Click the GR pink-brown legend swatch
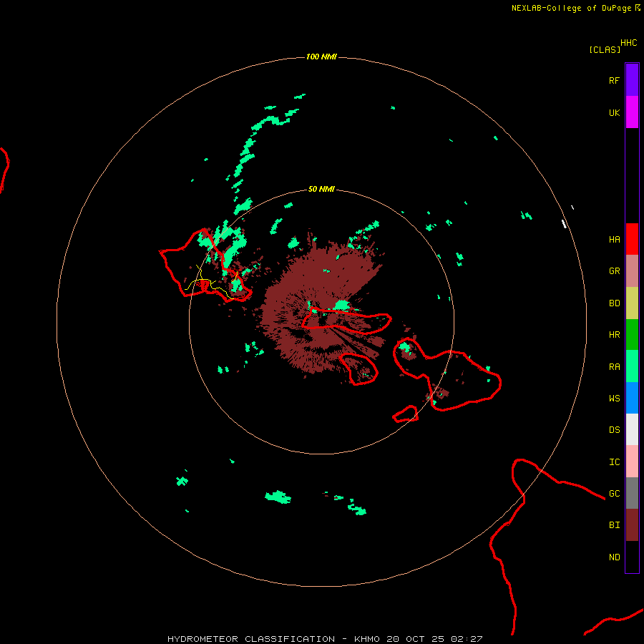The height and width of the screenshot is (644, 644). [632, 271]
